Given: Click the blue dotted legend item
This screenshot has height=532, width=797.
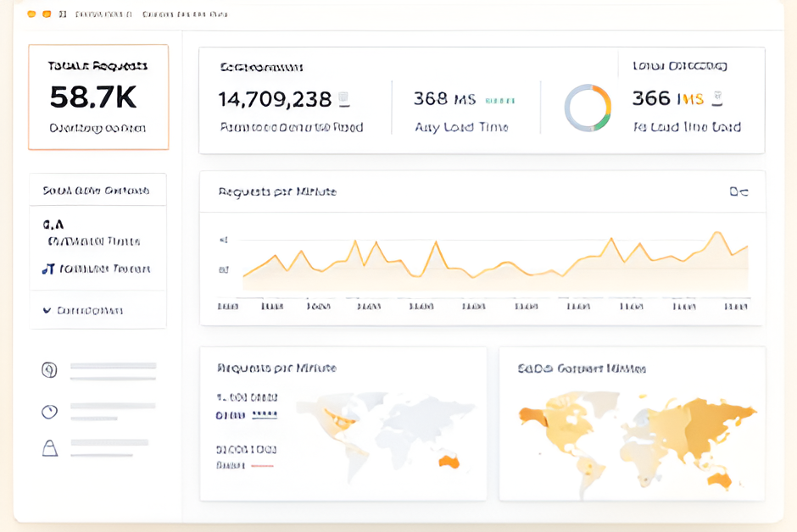Looking at the screenshot, I should [x=265, y=415].
